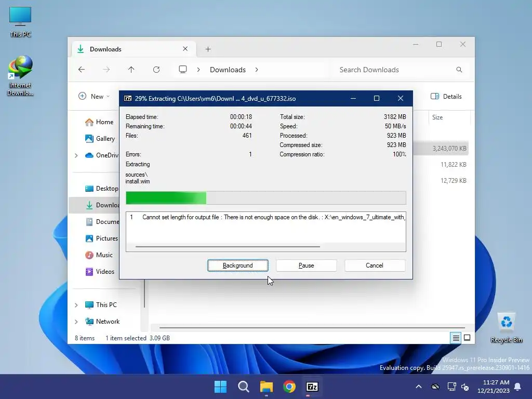This screenshot has width=532, height=399.
Task: Click the PC icon in address bar
Action: 183,70
